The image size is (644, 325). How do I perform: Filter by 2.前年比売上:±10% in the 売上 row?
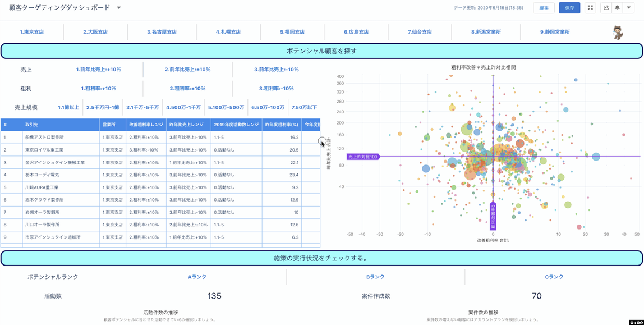[187, 70]
